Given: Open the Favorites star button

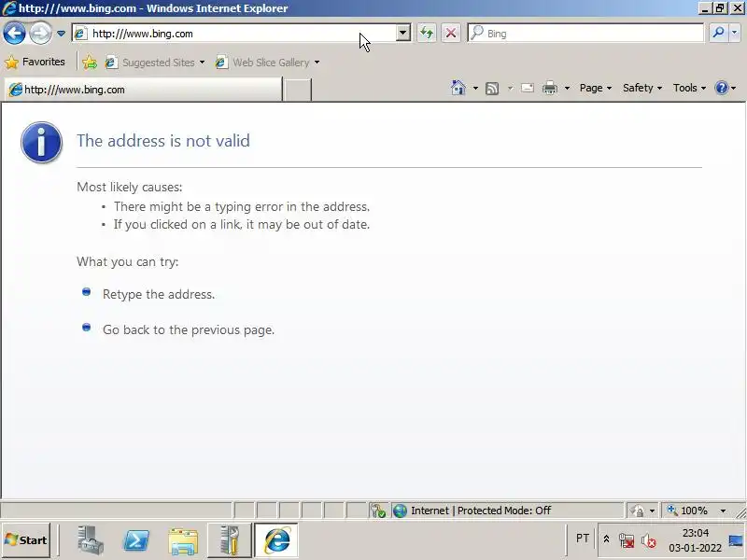Looking at the screenshot, I should [x=35, y=62].
